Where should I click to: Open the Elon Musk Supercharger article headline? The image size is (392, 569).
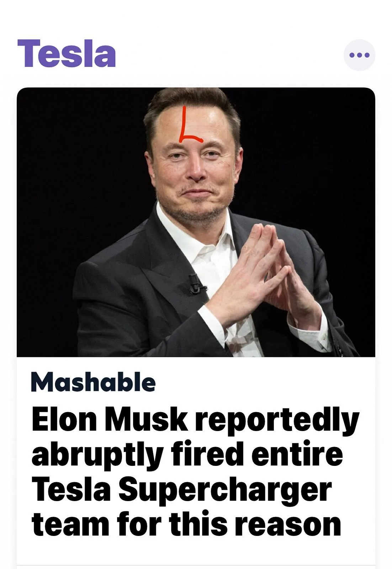pyautogui.click(x=195, y=472)
